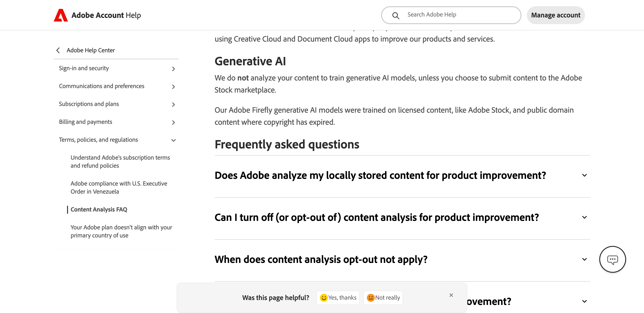Open Subscriptions and plans menu item
The width and height of the screenshot is (644, 313).
[x=89, y=104]
